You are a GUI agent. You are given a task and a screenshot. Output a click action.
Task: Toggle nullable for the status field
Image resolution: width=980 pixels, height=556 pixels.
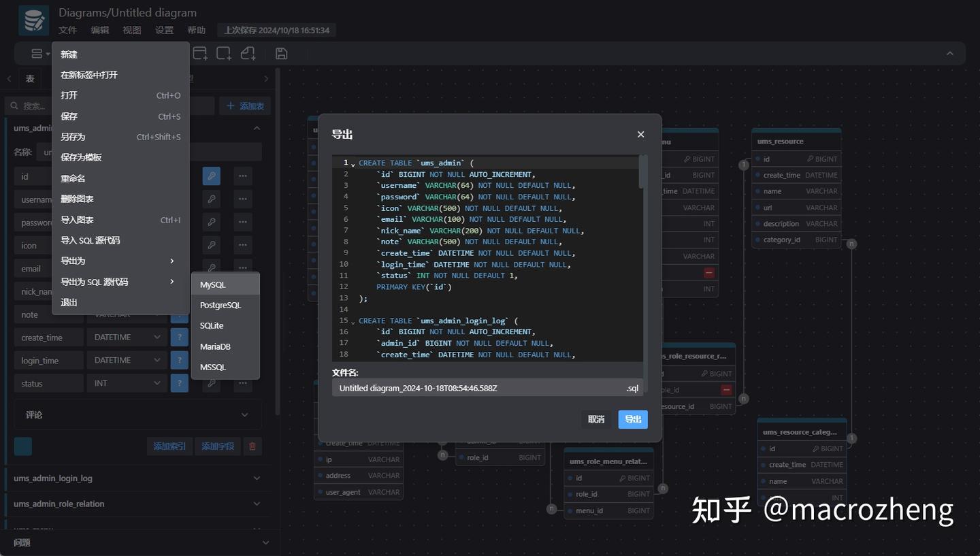tap(180, 383)
